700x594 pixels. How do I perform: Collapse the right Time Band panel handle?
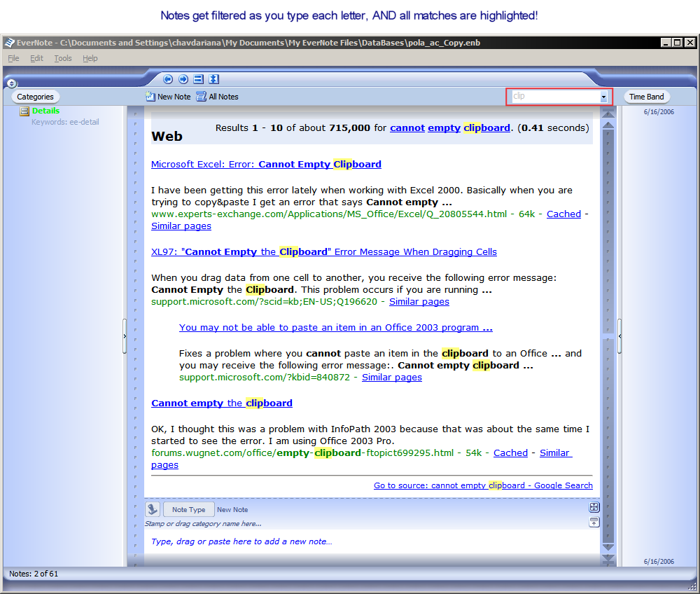(x=619, y=336)
